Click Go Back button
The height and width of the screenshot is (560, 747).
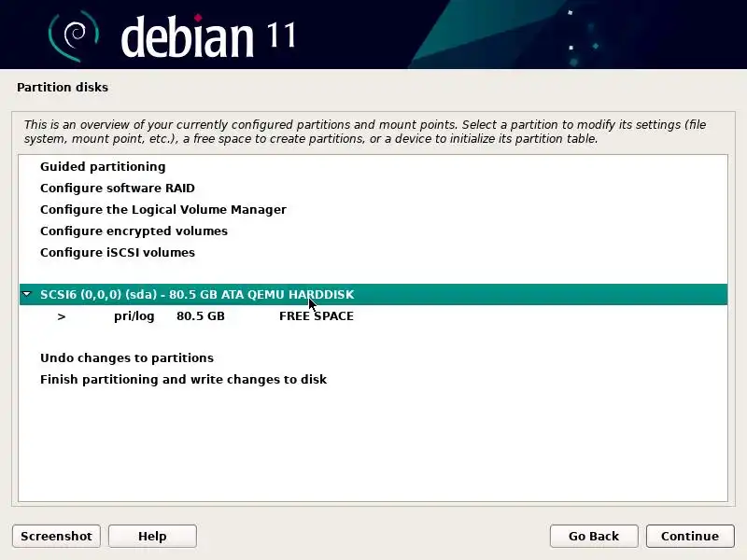pyautogui.click(x=594, y=536)
